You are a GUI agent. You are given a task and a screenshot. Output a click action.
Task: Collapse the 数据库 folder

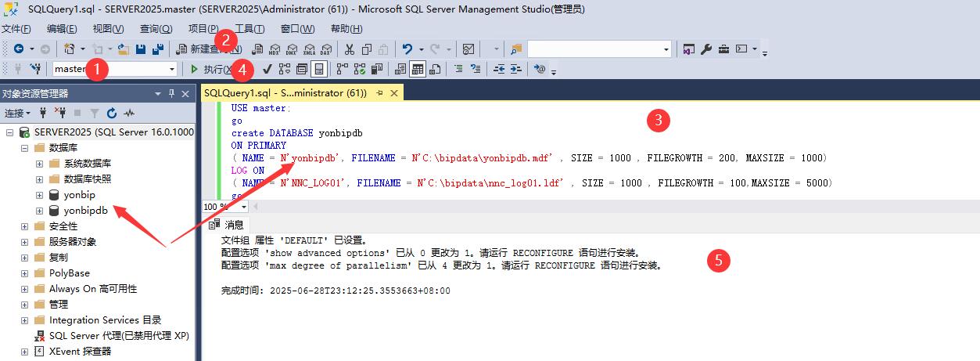pos(25,148)
